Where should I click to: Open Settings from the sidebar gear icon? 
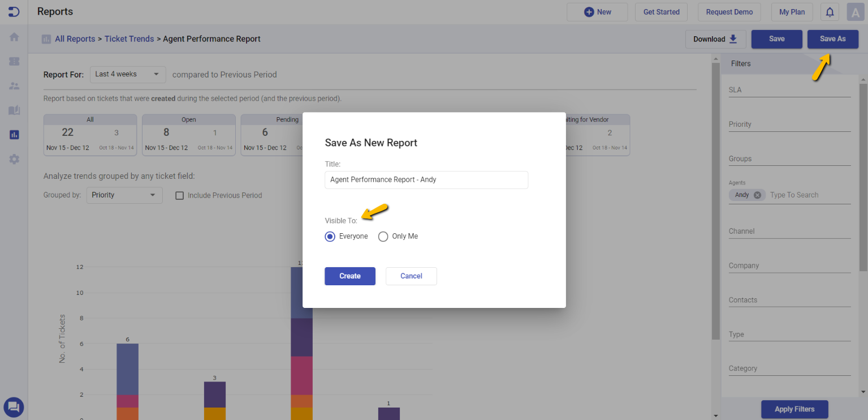14,159
